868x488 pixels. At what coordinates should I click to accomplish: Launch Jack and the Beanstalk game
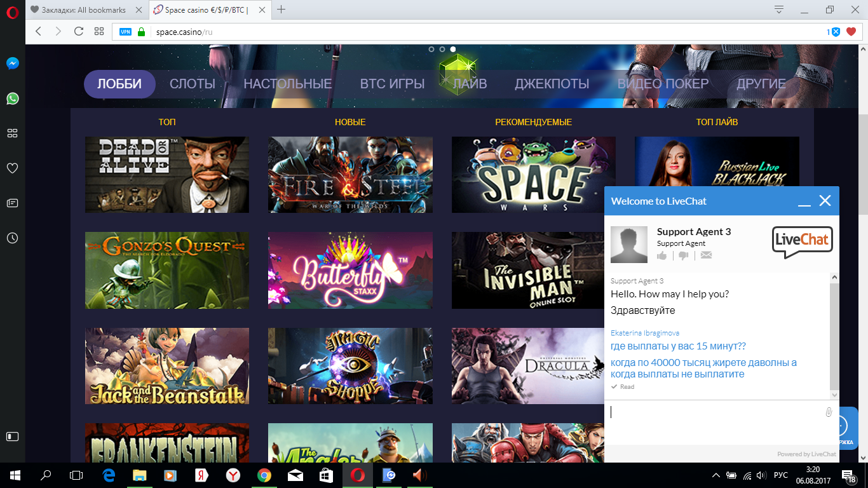tap(167, 366)
